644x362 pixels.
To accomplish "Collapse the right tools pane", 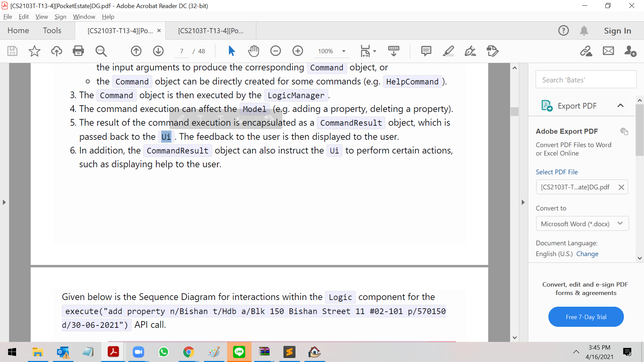I will coord(523,202).
